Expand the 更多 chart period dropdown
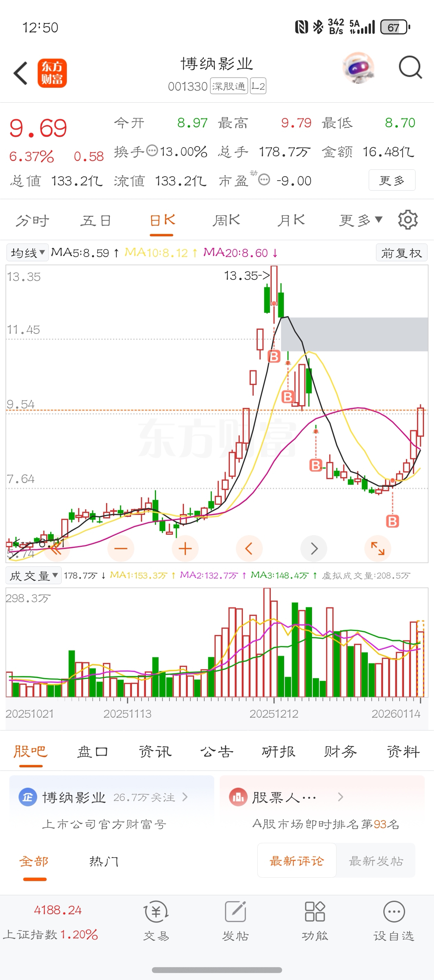 coord(361,220)
